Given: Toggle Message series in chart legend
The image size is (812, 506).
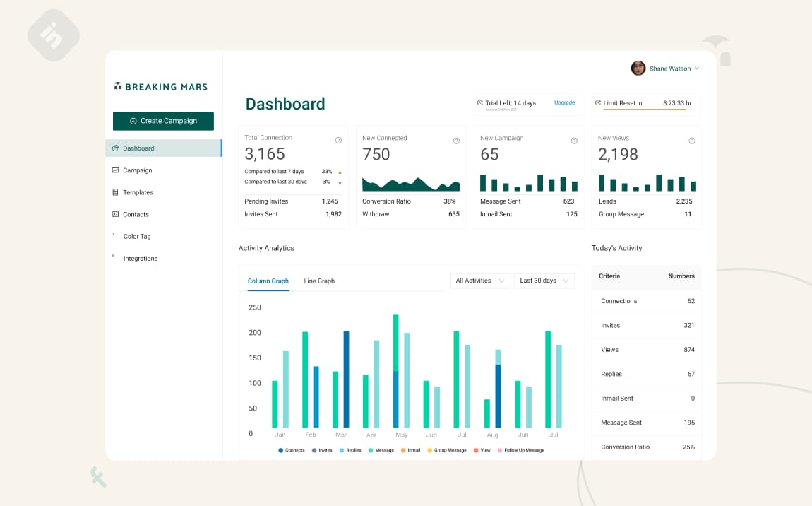Looking at the screenshot, I should 381,450.
